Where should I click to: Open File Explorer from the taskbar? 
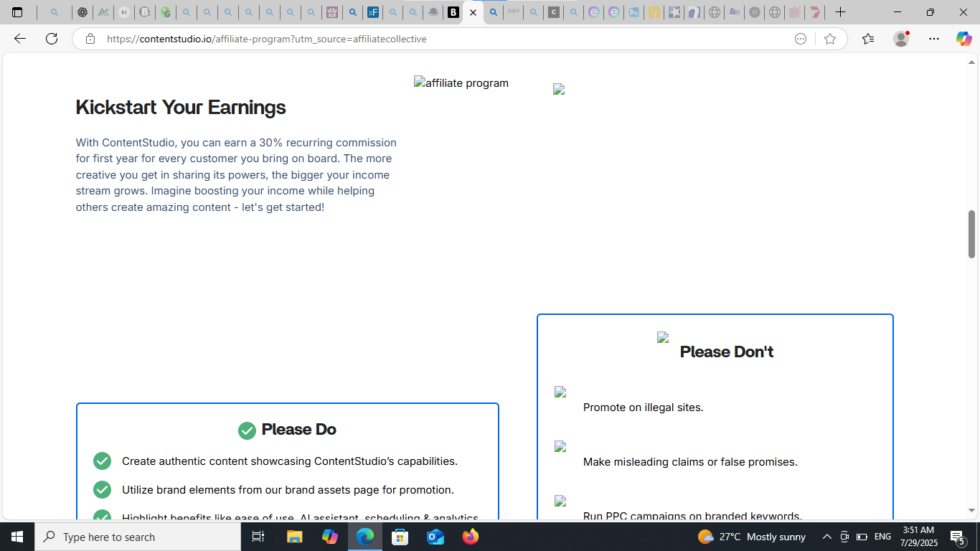pyautogui.click(x=295, y=537)
